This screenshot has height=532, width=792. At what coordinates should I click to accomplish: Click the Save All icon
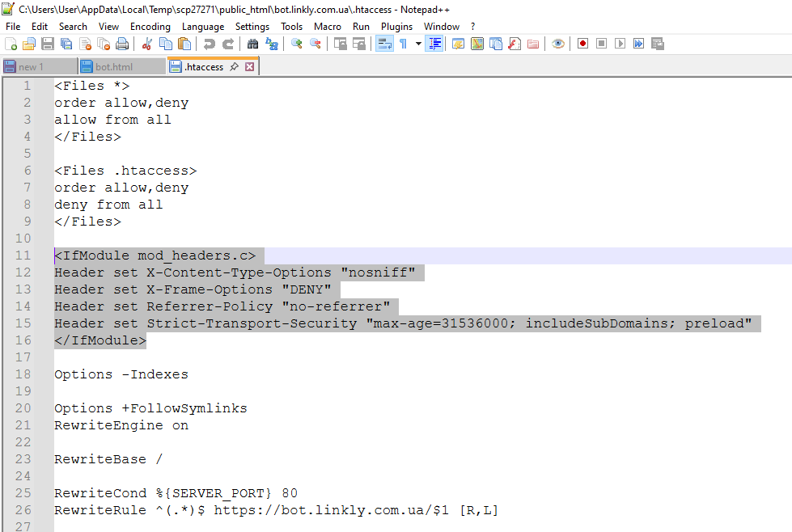(x=66, y=44)
